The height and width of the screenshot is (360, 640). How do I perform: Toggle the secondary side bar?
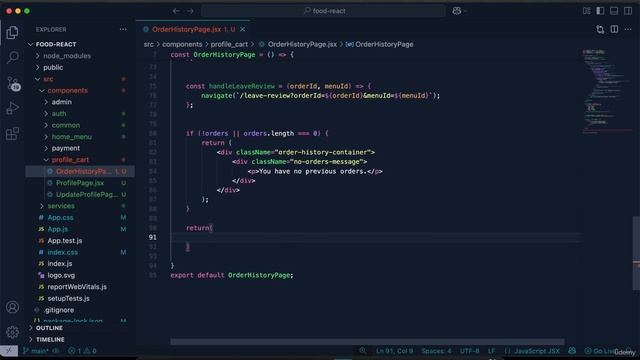(x=628, y=11)
